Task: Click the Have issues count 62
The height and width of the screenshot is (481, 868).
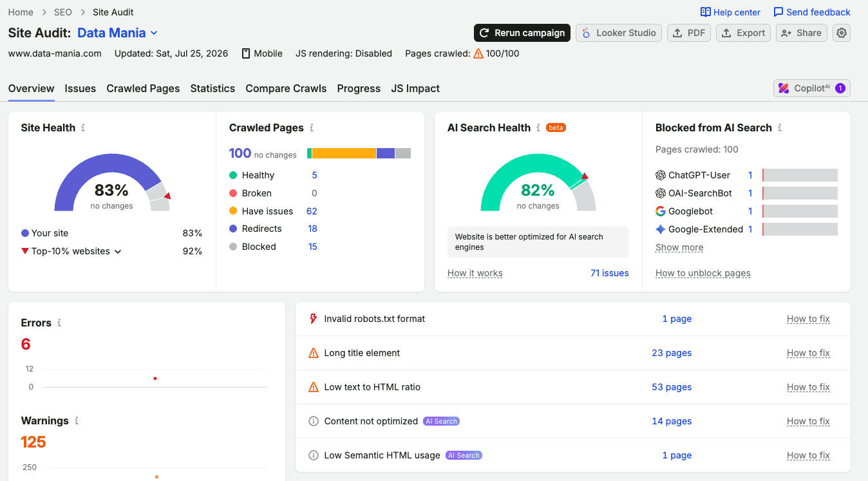Action: [x=312, y=211]
